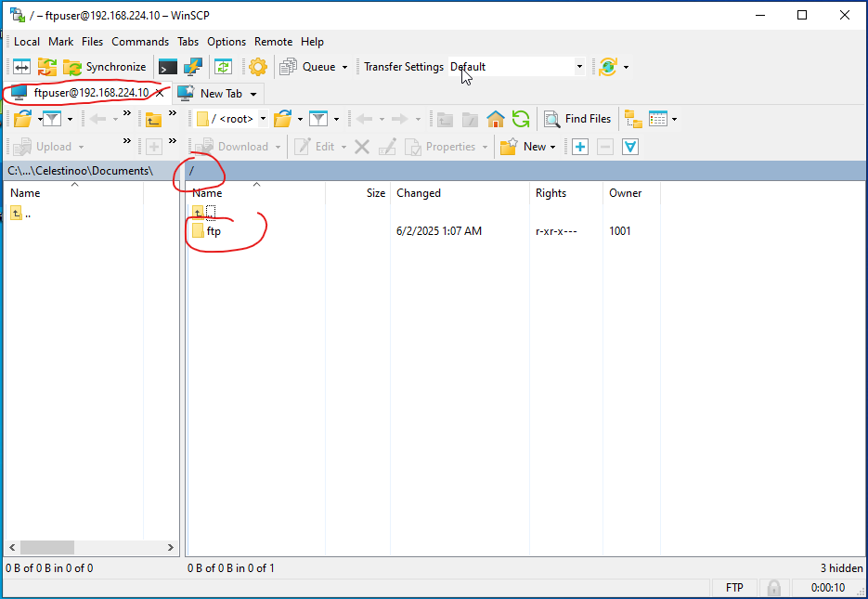Expand the remote root path dropdown
The width and height of the screenshot is (868, 599).
pos(263,119)
